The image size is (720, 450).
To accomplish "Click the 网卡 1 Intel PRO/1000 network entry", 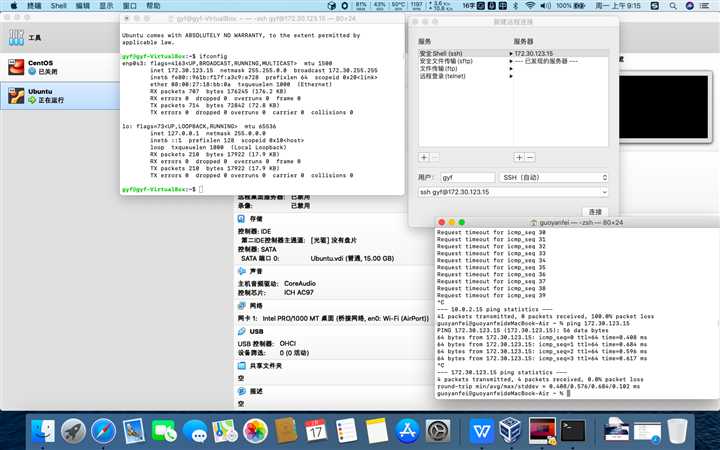I will point(333,318).
